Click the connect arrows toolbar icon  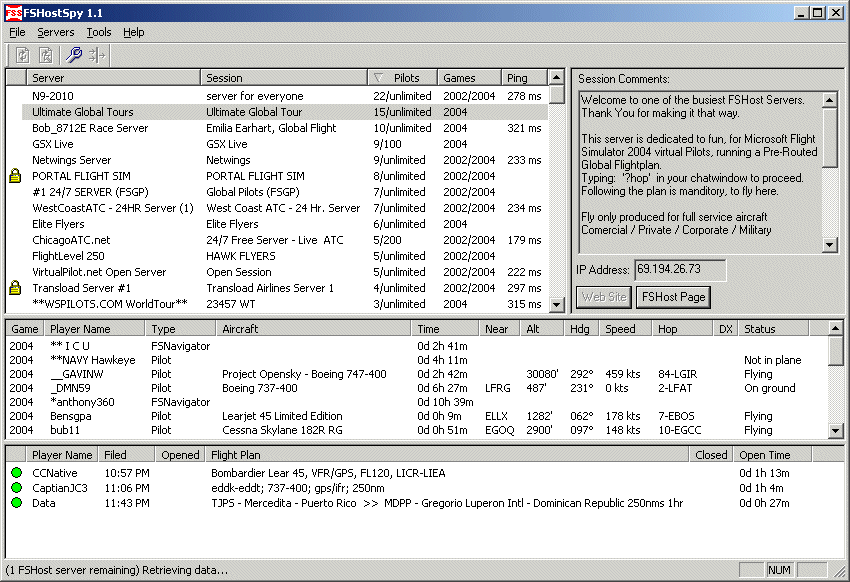pyautogui.click(x=97, y=55)
